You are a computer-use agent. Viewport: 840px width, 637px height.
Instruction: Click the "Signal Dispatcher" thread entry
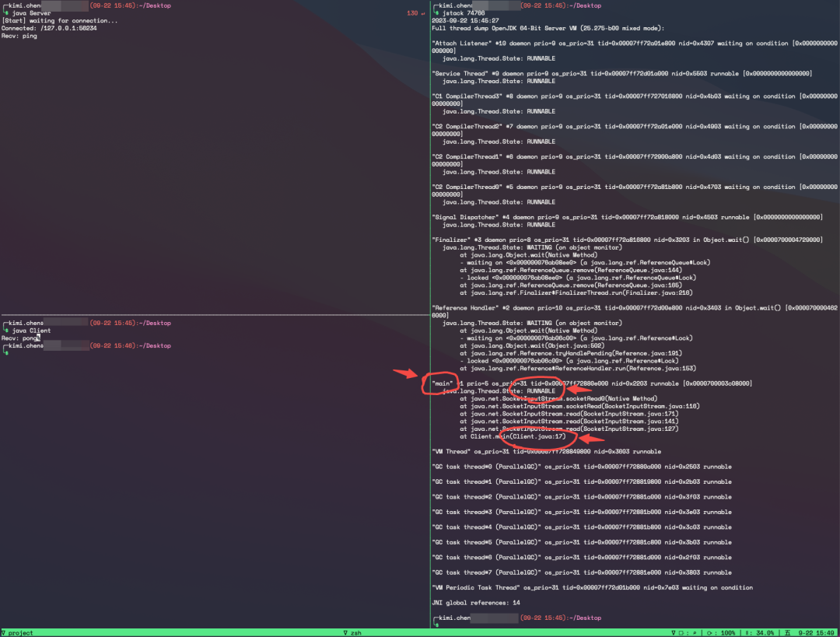pyautogui.click(x=627, y=217)
